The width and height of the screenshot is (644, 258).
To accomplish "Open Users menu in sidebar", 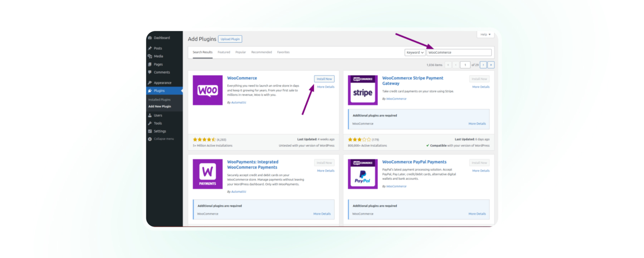I will click(158, 115).
